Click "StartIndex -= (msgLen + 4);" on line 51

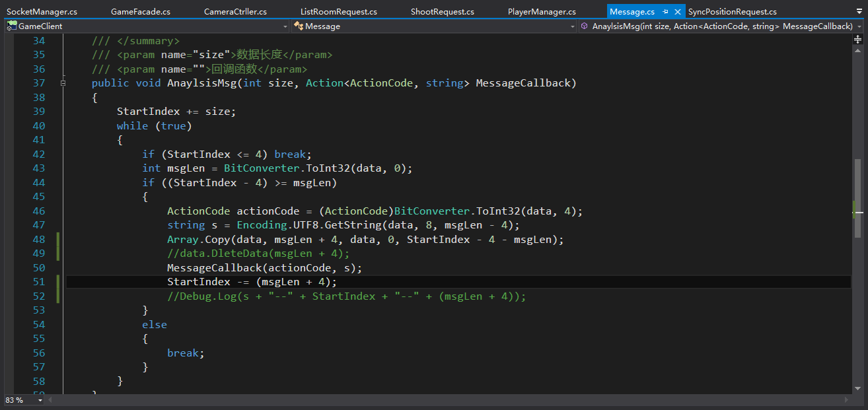tap(252, 282)
